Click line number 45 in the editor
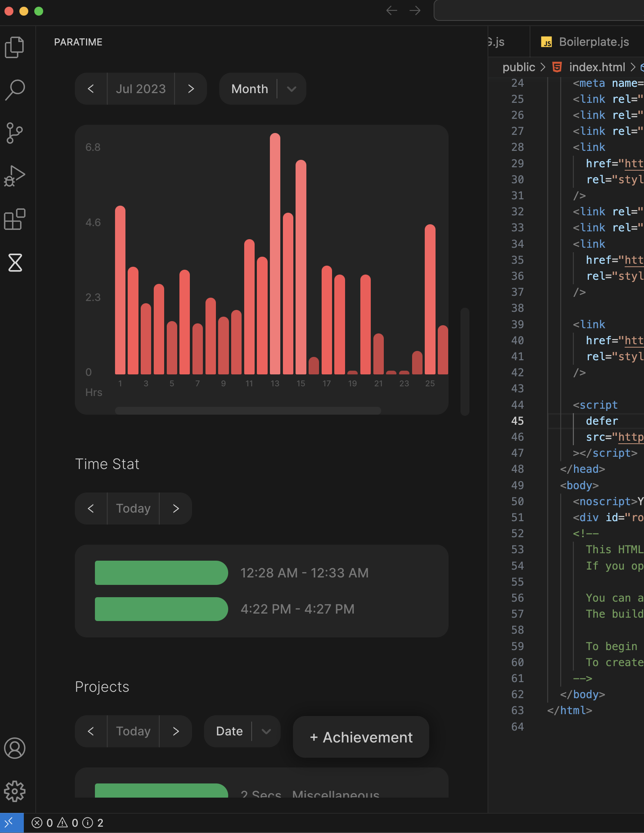 [x=517, y=421]
